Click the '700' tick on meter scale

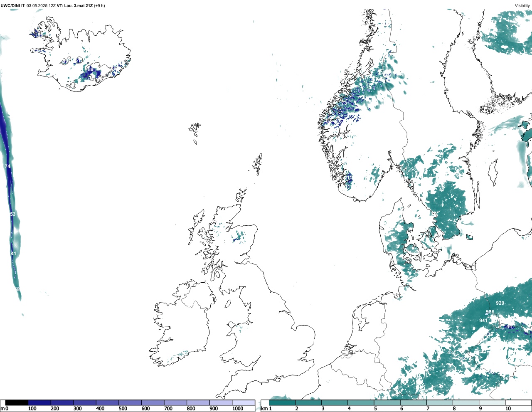(168, 409)
